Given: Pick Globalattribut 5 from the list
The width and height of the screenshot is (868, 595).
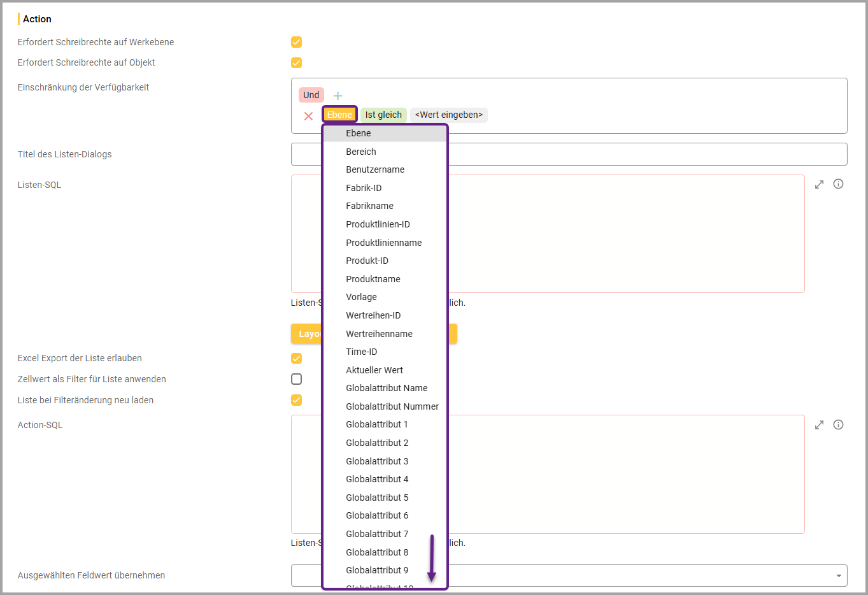Looking at the screenshot, I should (x=377, y=498).
